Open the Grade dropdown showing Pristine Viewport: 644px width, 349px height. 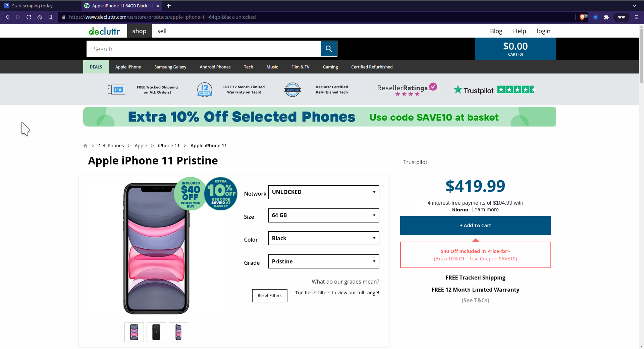pos(323,261)
